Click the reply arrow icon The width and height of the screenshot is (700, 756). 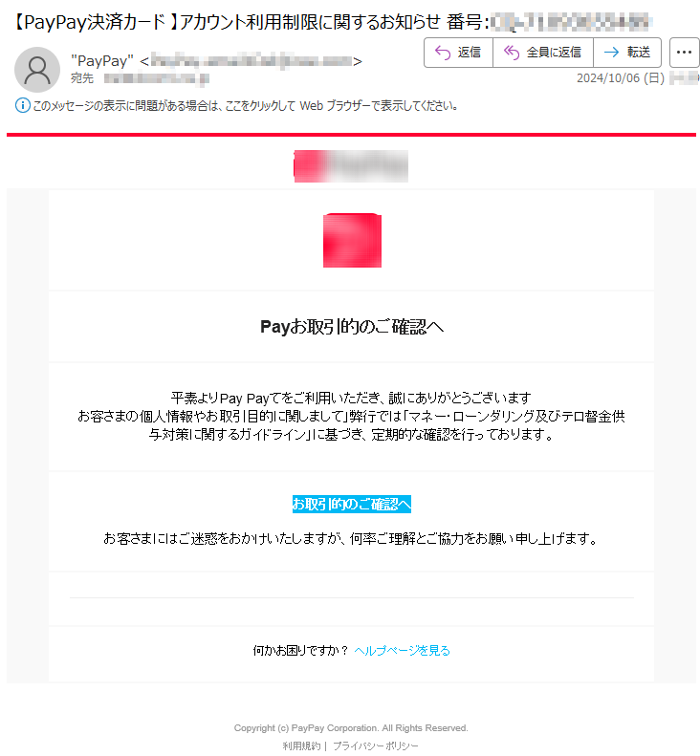click(x=443, y=52)
